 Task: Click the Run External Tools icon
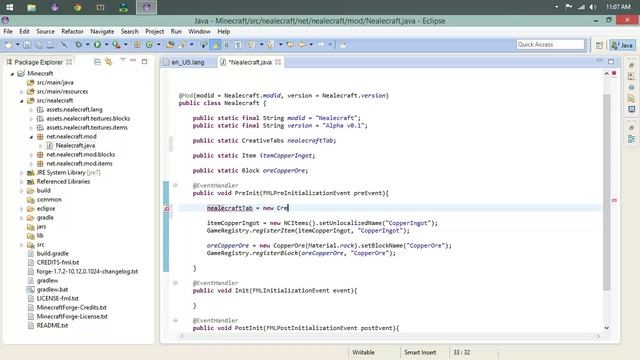(116, 45)
